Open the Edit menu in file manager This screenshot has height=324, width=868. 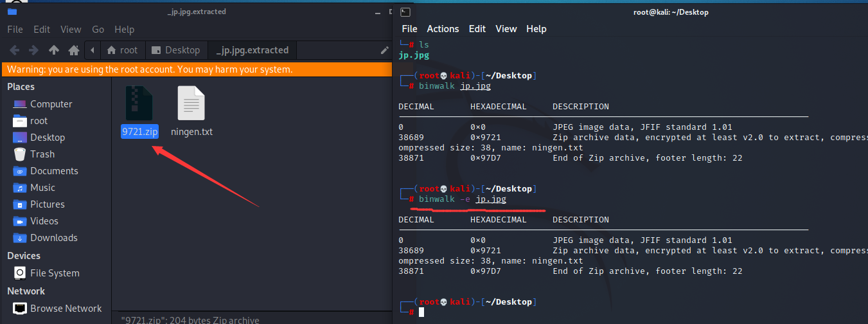[x=42, y=30]
